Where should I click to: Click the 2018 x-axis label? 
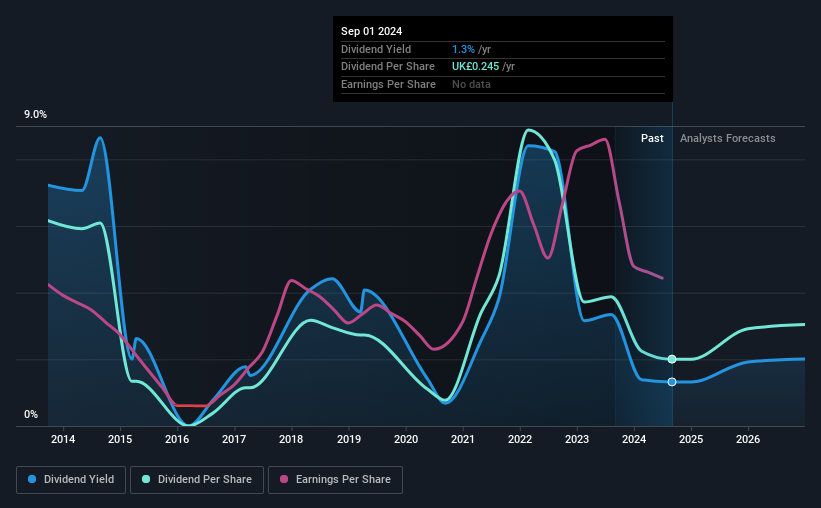point(291,439)
